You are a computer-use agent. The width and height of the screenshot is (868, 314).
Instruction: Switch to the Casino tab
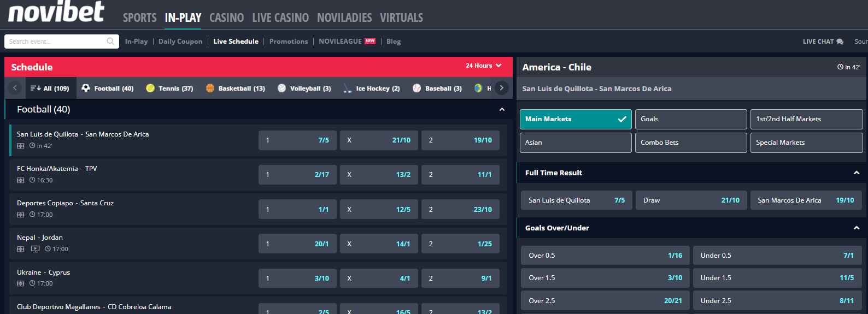(x=226, y=18)
